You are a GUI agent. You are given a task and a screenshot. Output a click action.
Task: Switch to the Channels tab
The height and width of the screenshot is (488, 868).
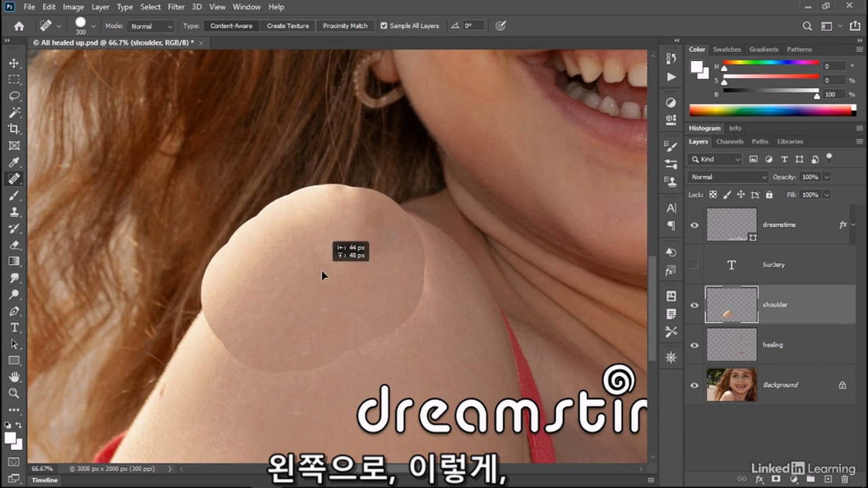[730, 142]
